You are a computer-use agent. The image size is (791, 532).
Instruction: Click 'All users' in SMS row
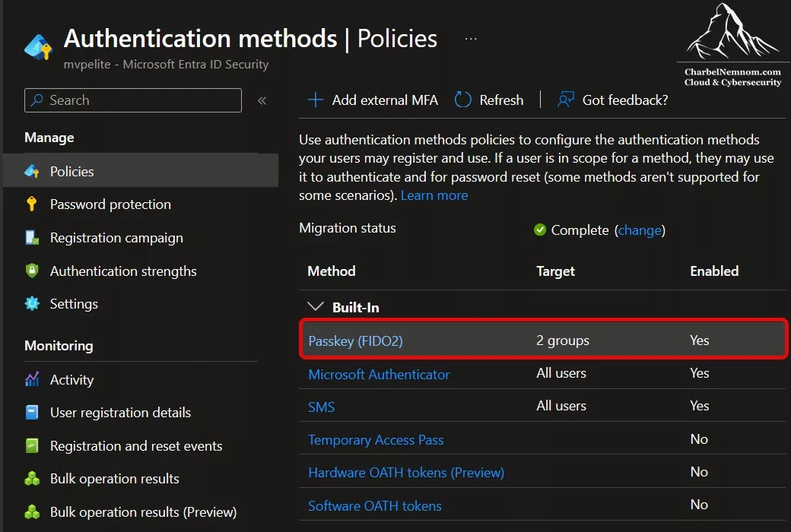(561, 406)
